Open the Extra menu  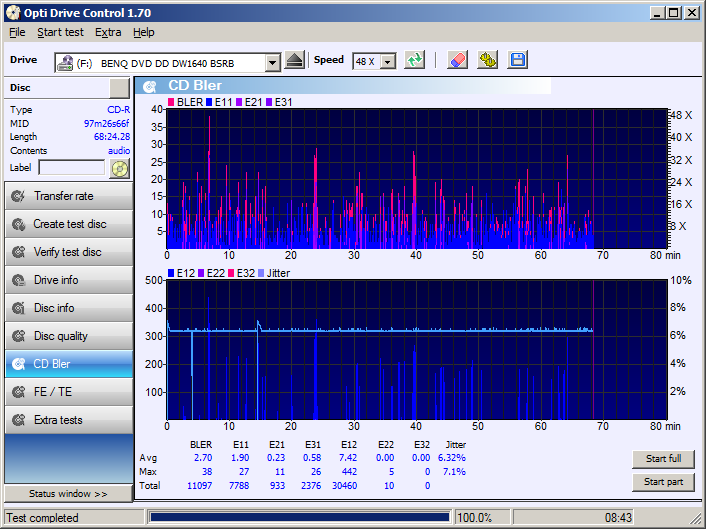[108, 32]
